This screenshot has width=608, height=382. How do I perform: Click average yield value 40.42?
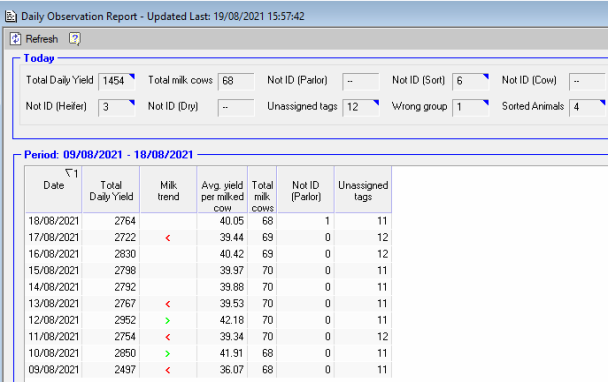231,254
